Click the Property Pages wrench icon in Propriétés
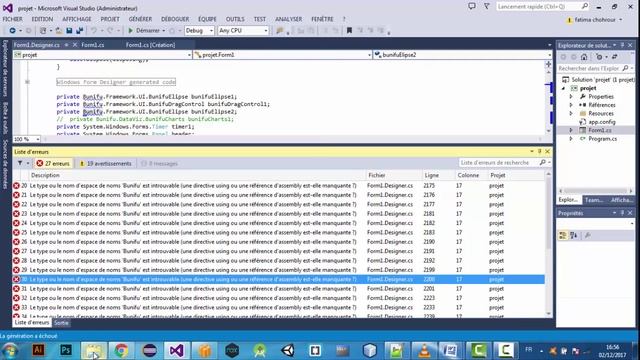Viewport: 640px width, 360px height. click(x=587, y=236)
